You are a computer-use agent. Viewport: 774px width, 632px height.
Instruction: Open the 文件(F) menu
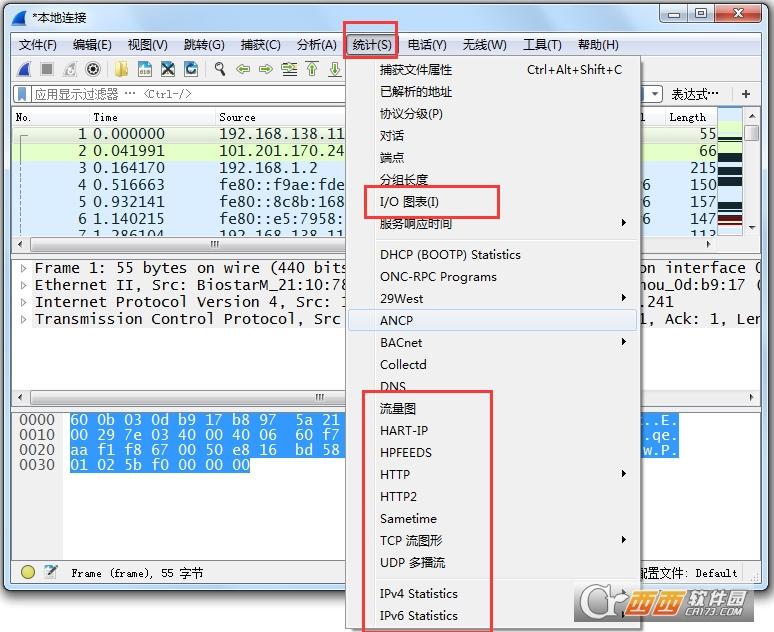coord(38,45)
